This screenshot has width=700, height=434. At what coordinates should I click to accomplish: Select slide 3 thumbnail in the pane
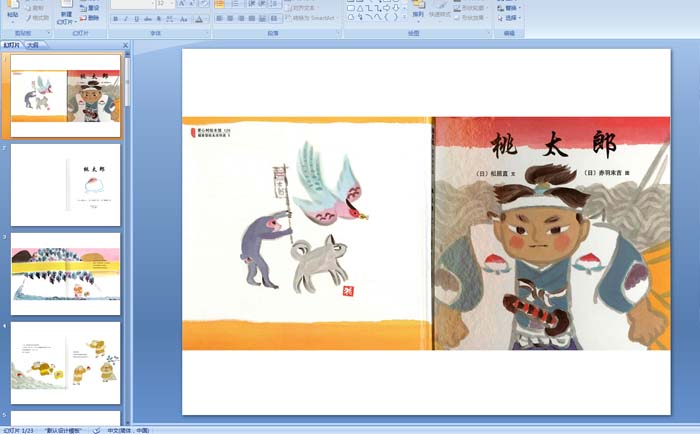click(66, 274)
